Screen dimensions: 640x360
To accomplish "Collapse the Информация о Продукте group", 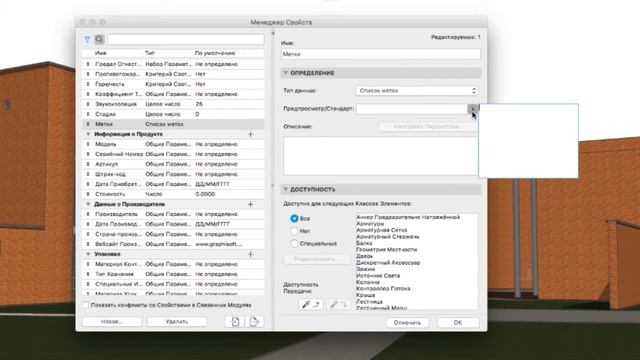I will click(88, 134).
